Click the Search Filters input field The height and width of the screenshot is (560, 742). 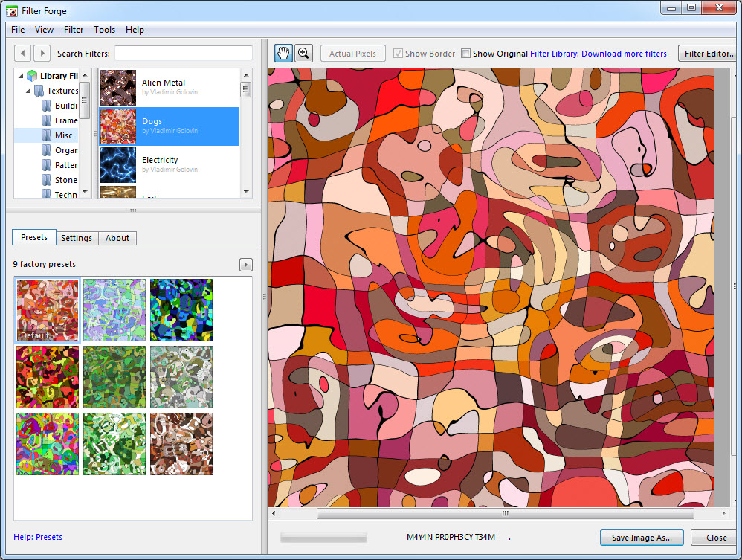pyautogui.click(x=184, y=53)
